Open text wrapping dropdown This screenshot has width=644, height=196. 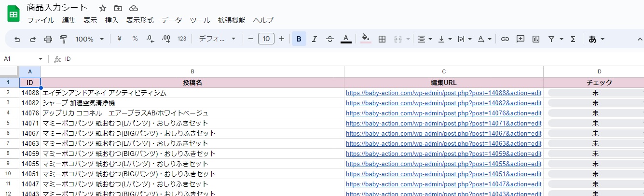(464, 39)
